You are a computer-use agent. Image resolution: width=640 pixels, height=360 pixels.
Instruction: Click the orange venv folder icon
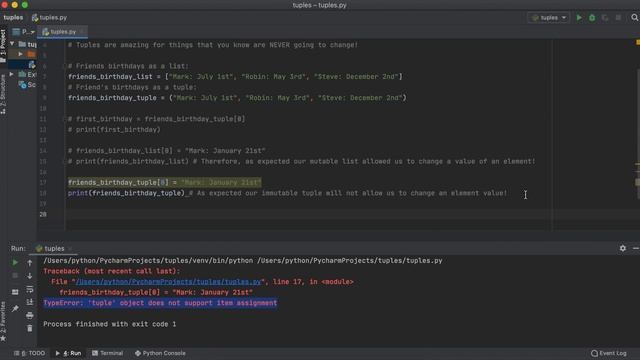pyautogui.click(x=31, y=54)
